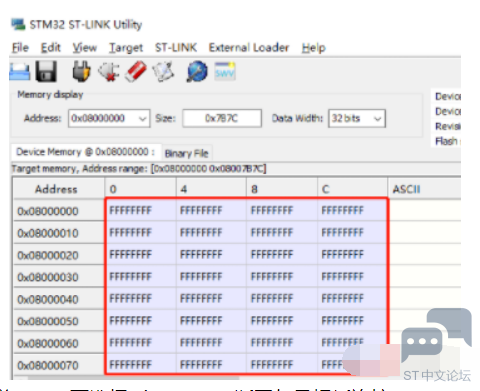Open the External Loader menu
The image size is (480, 391).
[x=249, y=48]
